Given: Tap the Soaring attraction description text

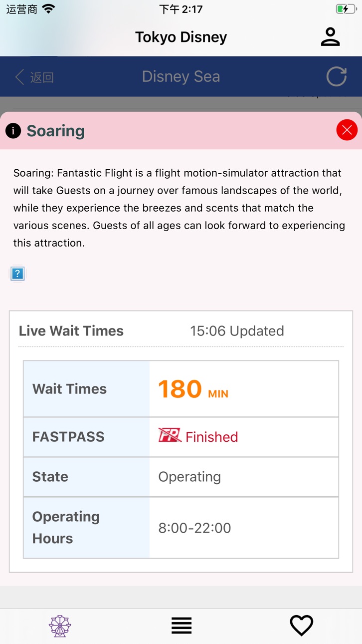Looking at the screenshot, I should pyautogui.click(x=180, y=208).
